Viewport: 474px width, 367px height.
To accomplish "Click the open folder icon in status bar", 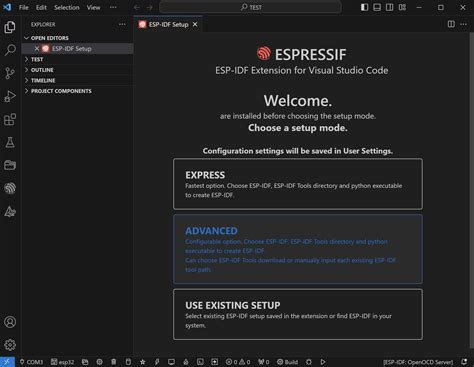I will [x=85, y=362].
